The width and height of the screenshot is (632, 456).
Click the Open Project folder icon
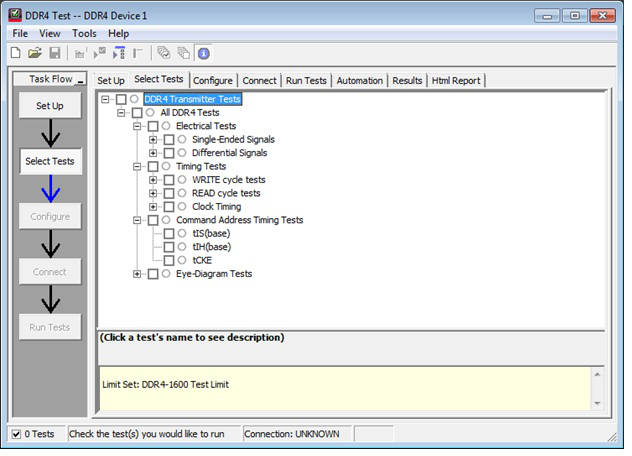(34, 53)
